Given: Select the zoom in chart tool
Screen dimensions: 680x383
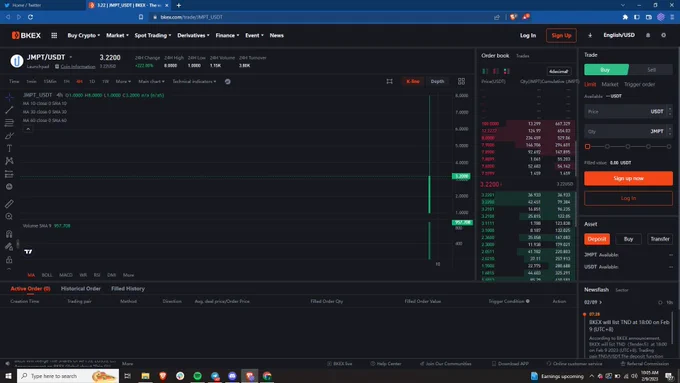Looking at the screenshot, I should click(9, 216).
